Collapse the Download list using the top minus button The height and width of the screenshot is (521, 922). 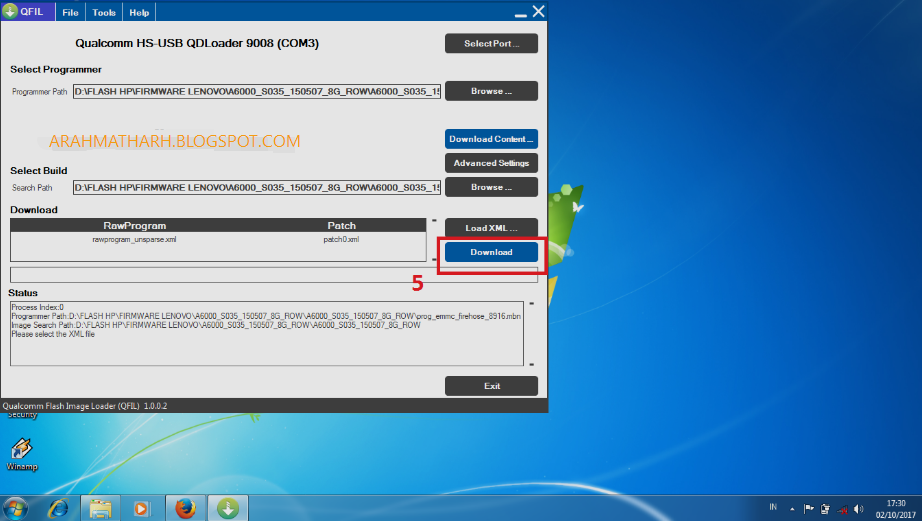click(x=434, y=221)
